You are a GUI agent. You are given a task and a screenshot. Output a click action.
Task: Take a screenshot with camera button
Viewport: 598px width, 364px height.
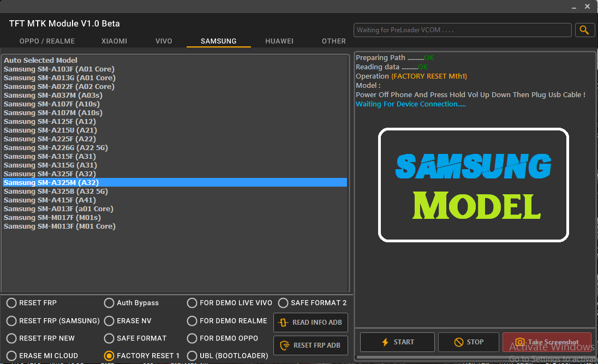(x=547, y=342)
